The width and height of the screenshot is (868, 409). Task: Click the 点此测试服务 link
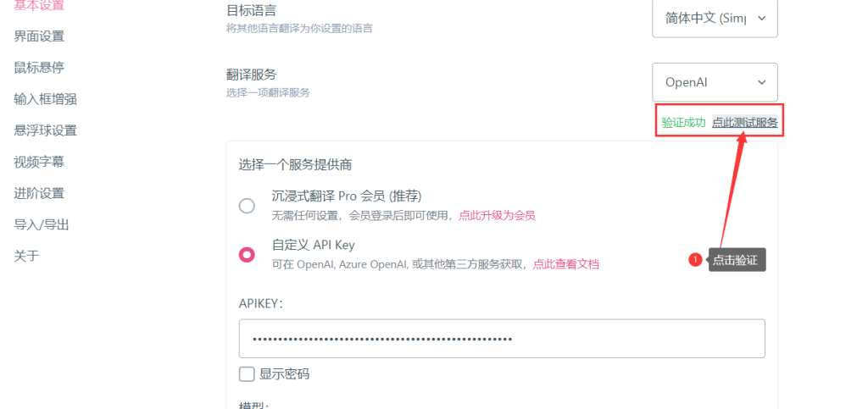[x=744, y=123]
